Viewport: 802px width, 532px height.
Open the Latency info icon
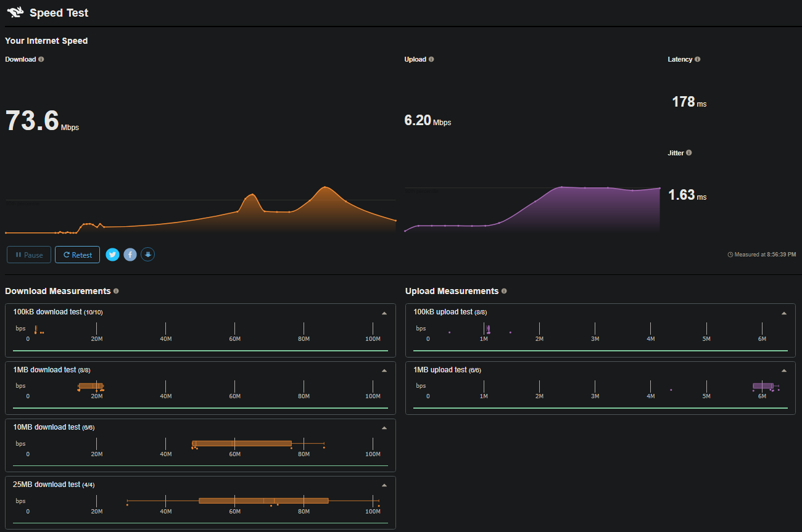point(697,60)
